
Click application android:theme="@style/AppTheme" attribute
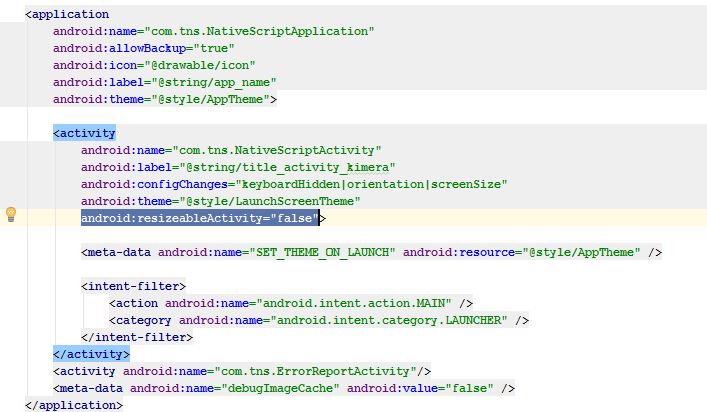(161, 100)
